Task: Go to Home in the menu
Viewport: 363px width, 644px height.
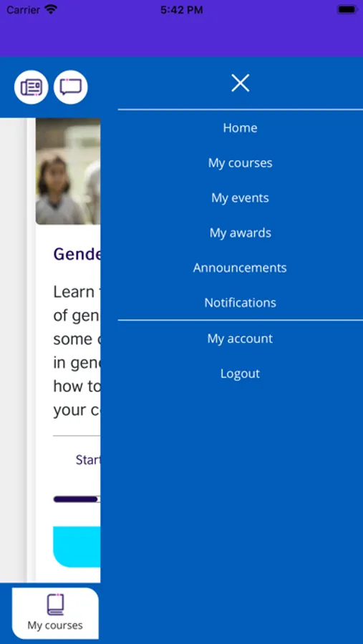Action: (x=240, y=128)
